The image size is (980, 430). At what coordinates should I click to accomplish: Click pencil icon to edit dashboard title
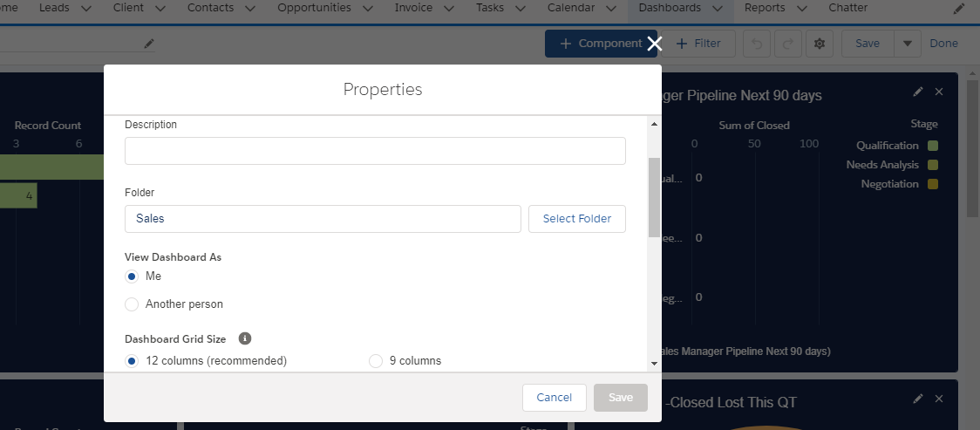pos(148,44)
